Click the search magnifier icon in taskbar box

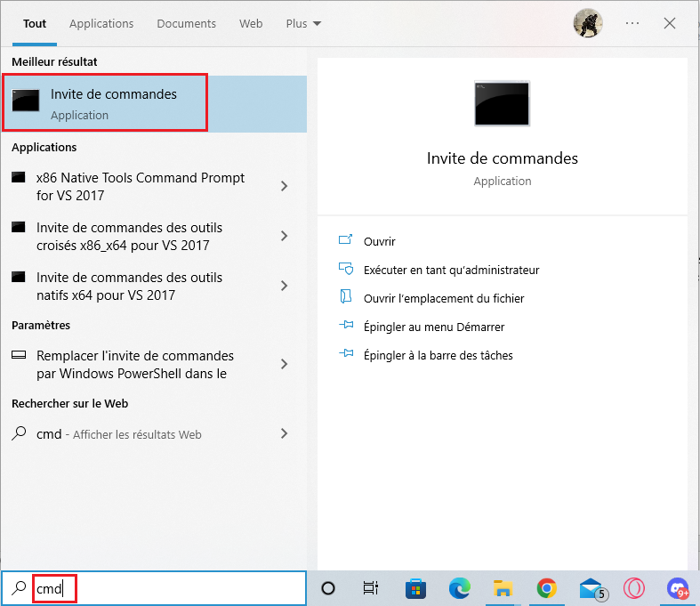pos(19,588)
